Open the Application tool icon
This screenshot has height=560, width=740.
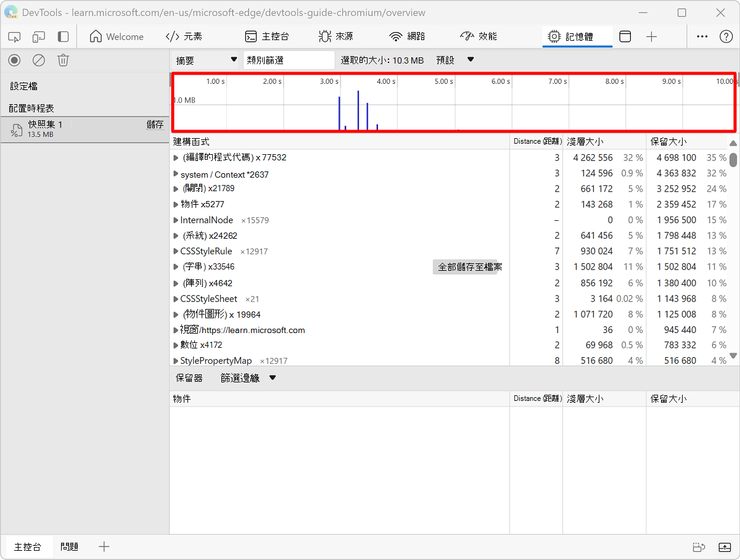pos(625,37)
